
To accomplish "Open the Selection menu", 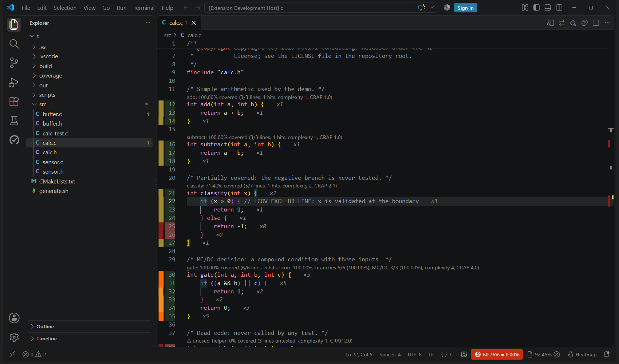I will pyautogui.click(x=65, y=8).
